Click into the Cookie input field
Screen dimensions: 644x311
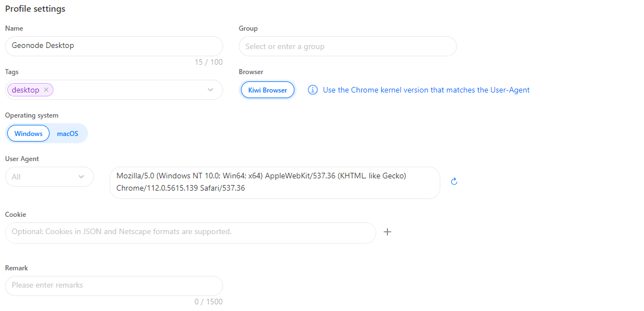(190, 232)
